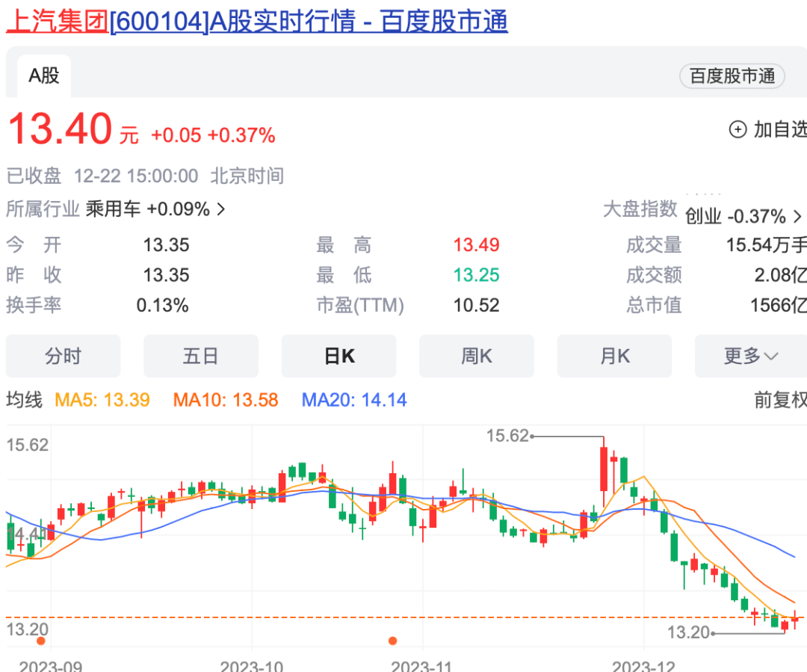Click the orange event dot near 2023-09
Screen dimensions: 807x672
coord(41,641)
